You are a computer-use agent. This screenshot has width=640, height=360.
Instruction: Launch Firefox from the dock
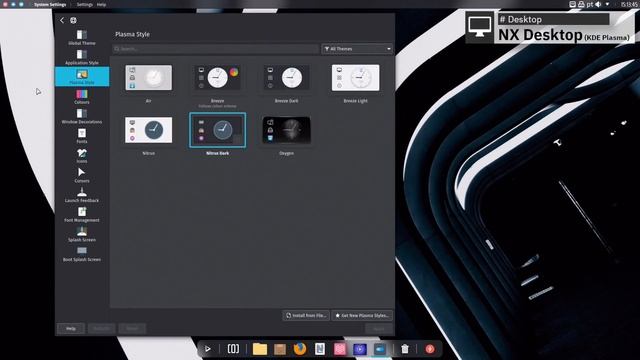click(300, 349)
